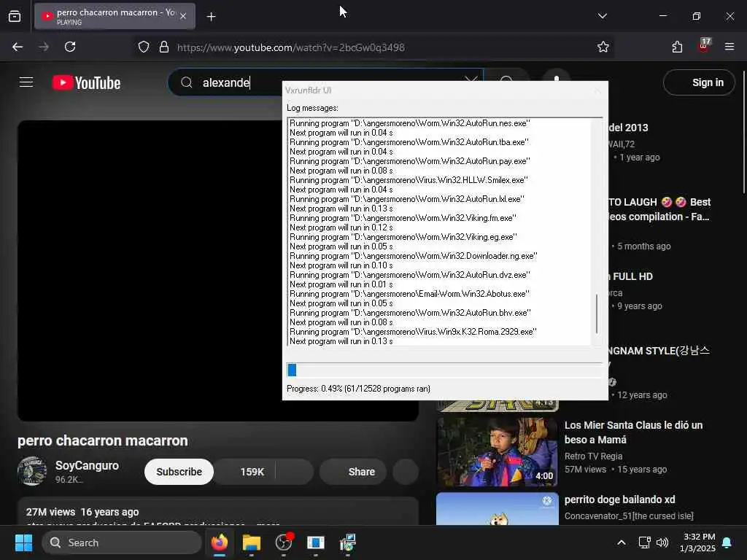Go forward to the next page
The height and width of the screenshot is (560, 747).
pos(43,47)
